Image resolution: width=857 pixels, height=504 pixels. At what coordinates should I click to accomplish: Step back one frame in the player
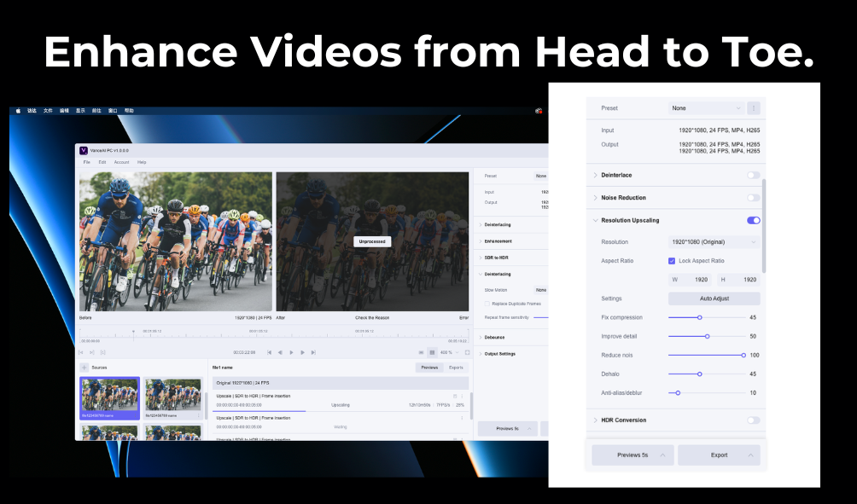280,353
